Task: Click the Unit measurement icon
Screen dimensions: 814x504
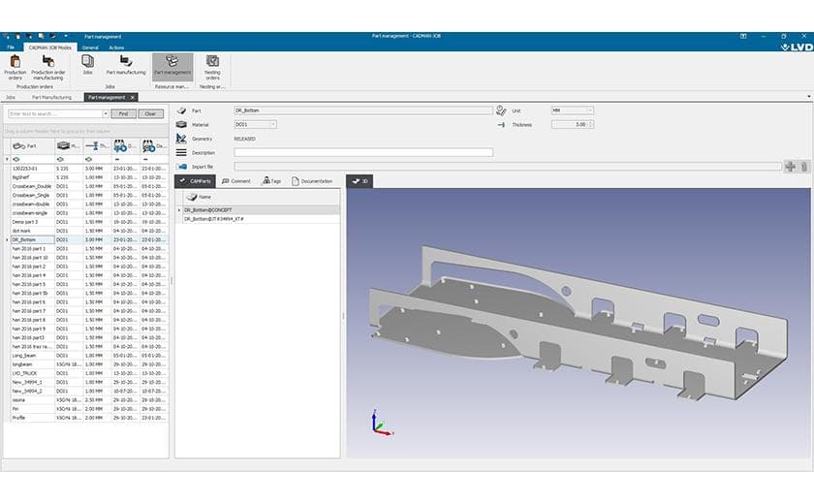Action: tap(501, 110)
